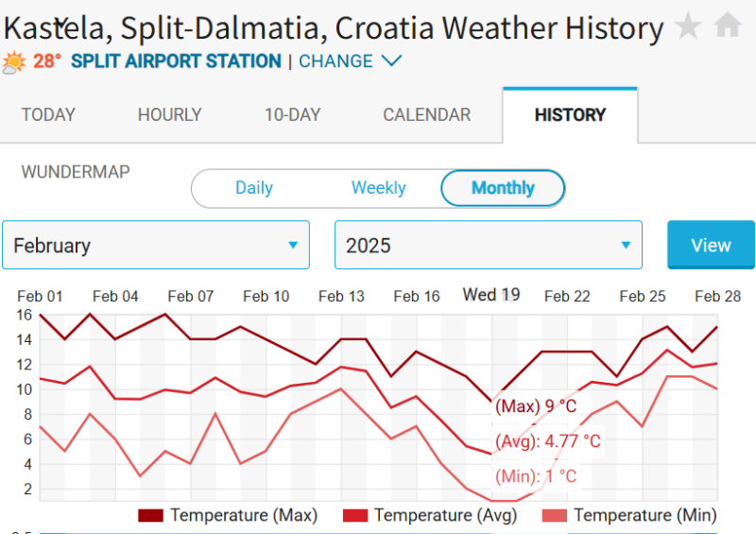The width and height of the screenshot is (756, 534).
Task: Click the month dropdown arrow icon
Action: (293, 246)
